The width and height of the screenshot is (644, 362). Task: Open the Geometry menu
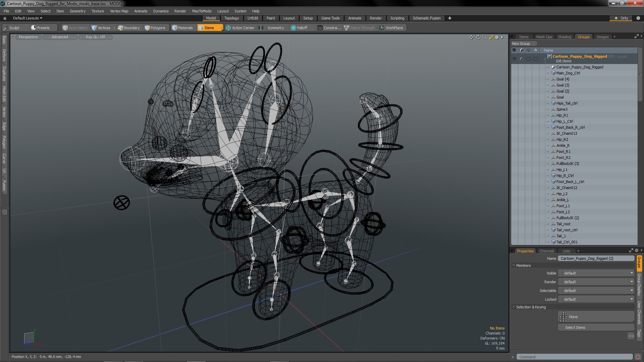coord(77,11)
